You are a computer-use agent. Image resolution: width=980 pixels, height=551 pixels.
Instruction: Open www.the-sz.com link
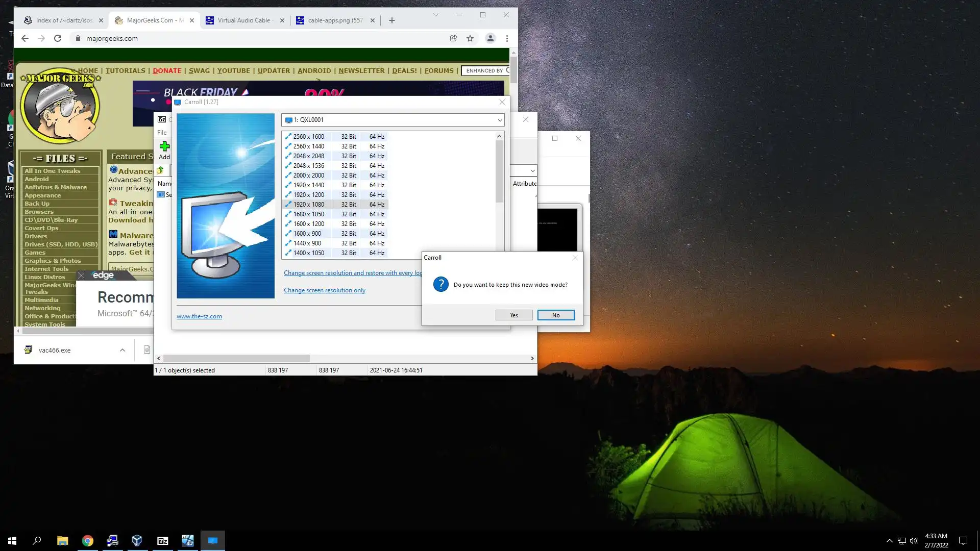tap(199, 316)
